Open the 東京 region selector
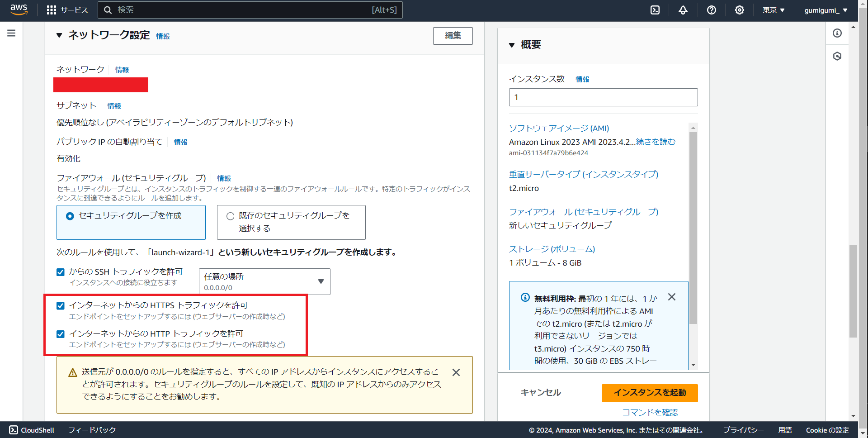Viewport: 868px width, 438px height. tap(773, 10)
